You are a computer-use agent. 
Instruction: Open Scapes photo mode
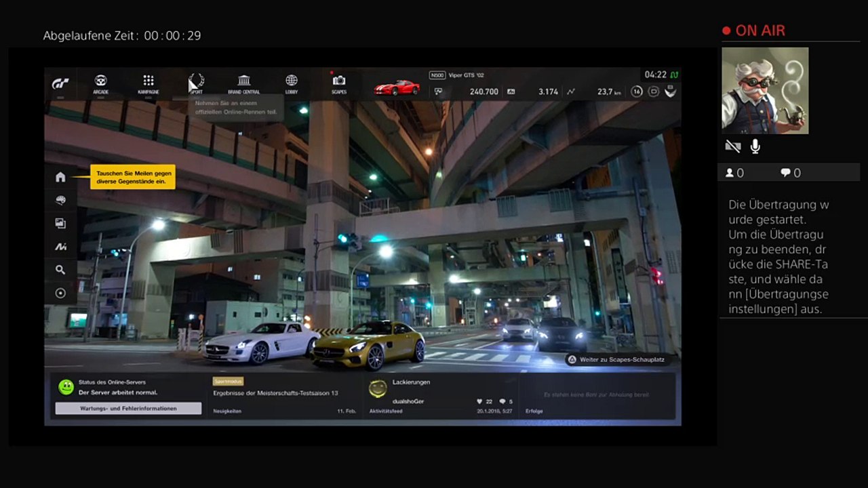pyautogui.click(x=339, y=84)
